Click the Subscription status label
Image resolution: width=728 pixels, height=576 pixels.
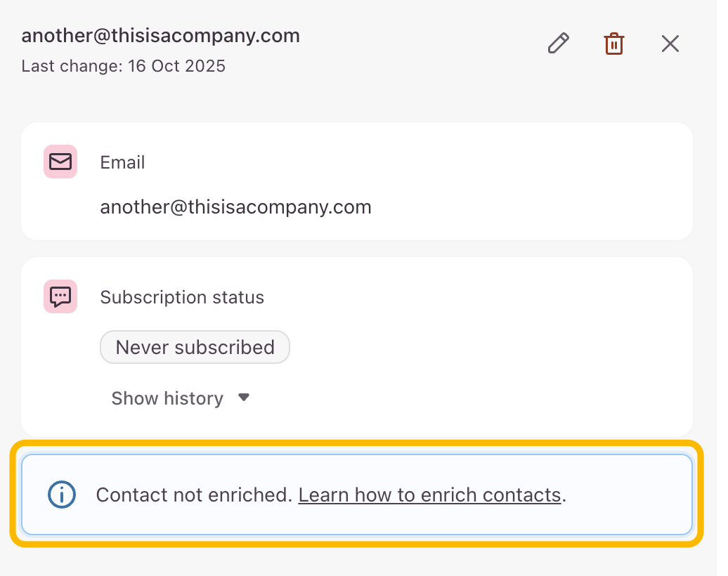tap(182, 297)
